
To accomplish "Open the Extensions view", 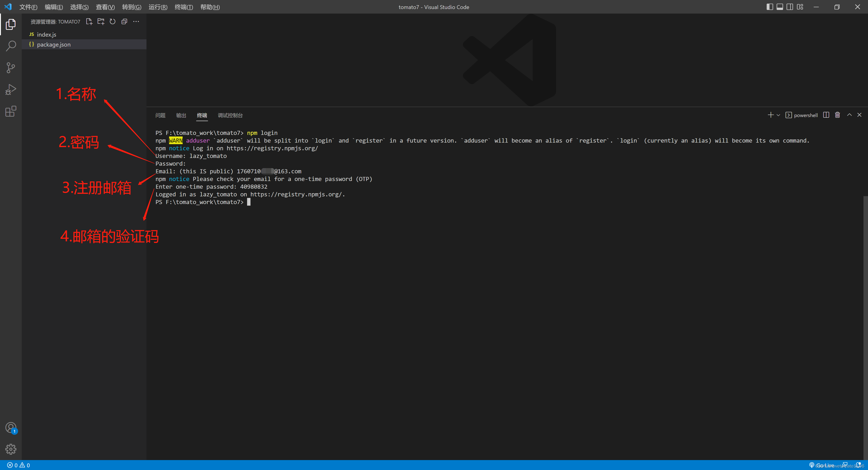I will point(11,111).
